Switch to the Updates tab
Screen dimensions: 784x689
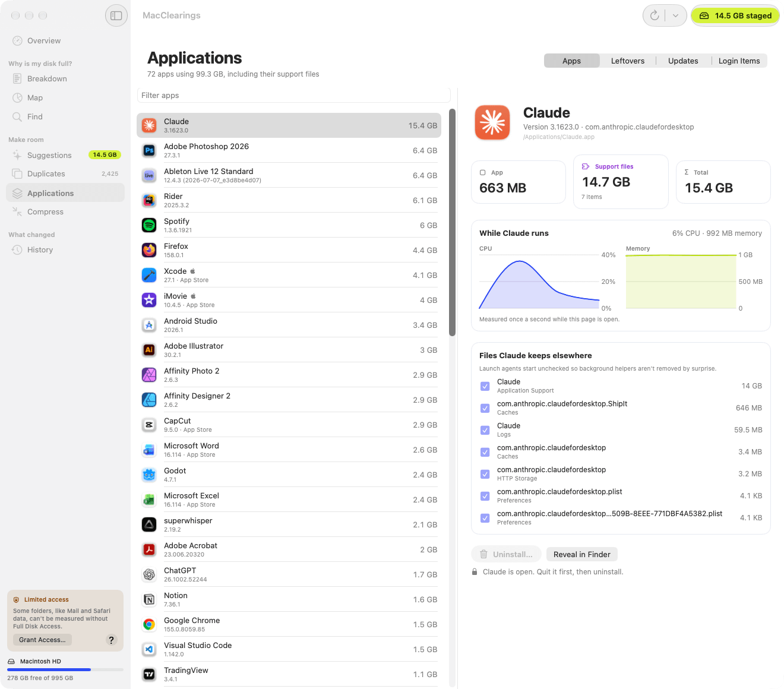click(x=683, y=61)
